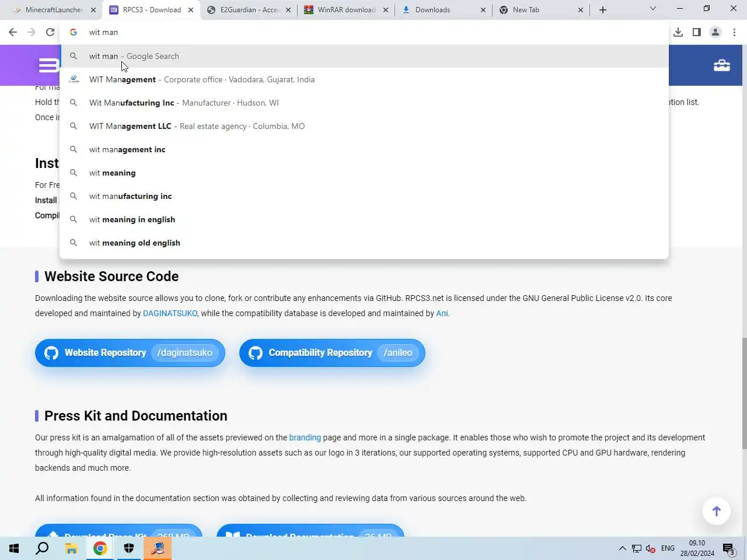This screenshot has width=747, height=560.
Task: Open the DAGINATSUKO link
Action: point(170,313)
